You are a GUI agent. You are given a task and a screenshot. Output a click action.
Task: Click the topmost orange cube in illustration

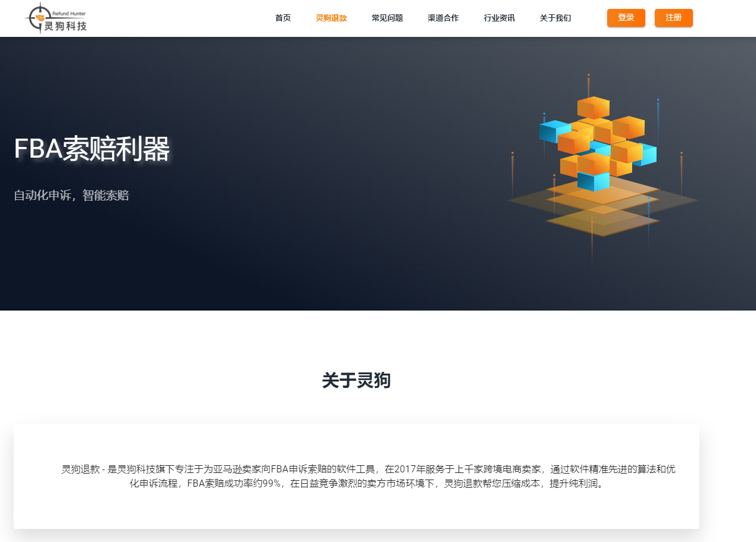point(593,107)
